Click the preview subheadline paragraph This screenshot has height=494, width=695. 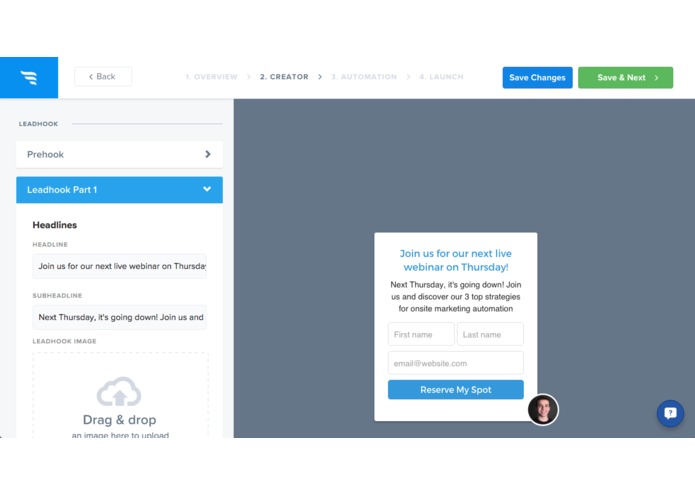coord(456,296)
